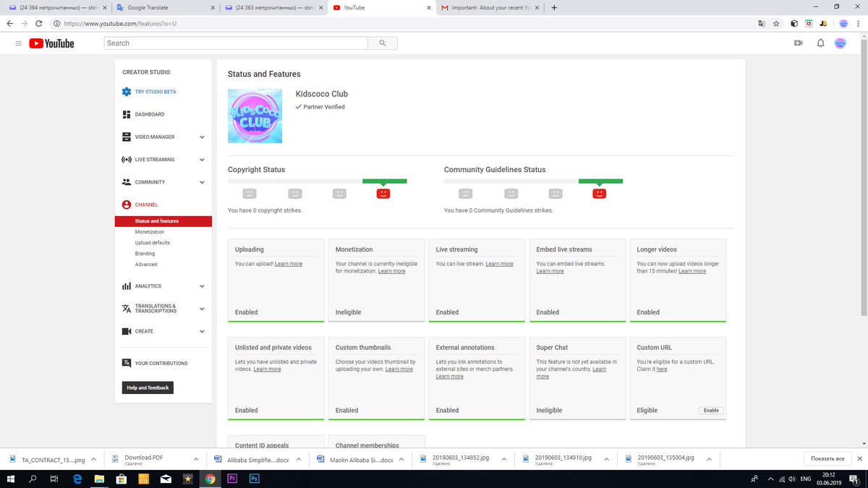Expand the Video Manager section
The image size is (868, 488).
click(202, 137)
